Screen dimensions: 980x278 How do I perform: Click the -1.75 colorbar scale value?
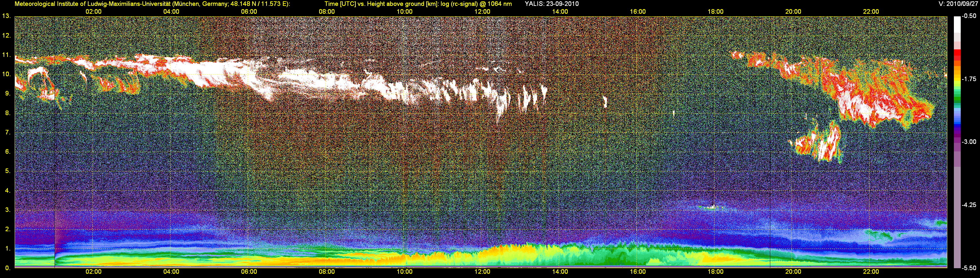click(969, 79)
